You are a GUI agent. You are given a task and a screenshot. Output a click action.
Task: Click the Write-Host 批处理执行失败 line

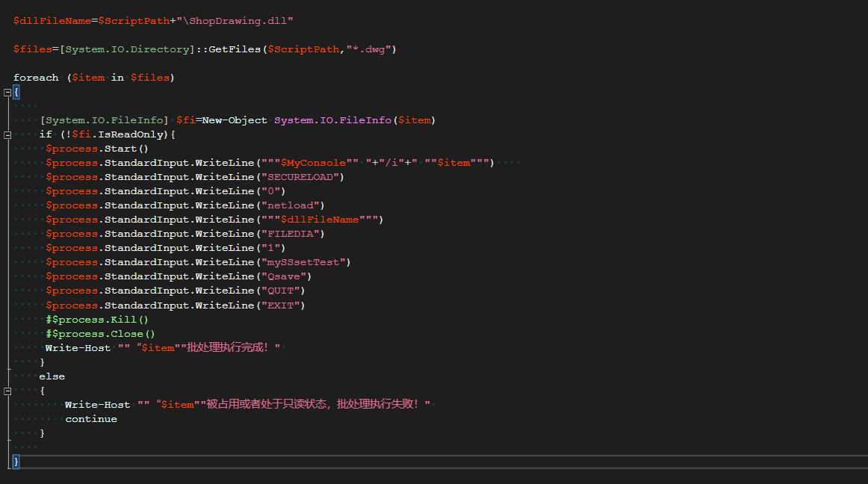(x=247, y=404)
